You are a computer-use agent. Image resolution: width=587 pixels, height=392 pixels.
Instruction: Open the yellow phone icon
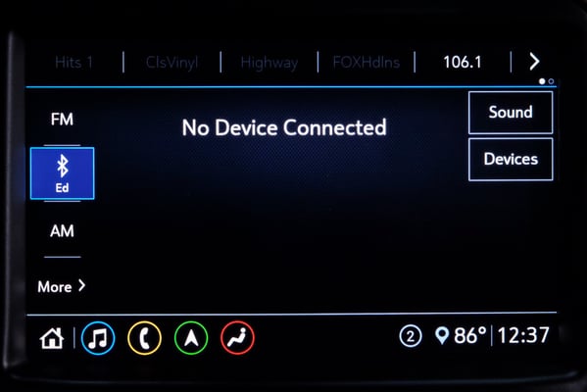144,338
